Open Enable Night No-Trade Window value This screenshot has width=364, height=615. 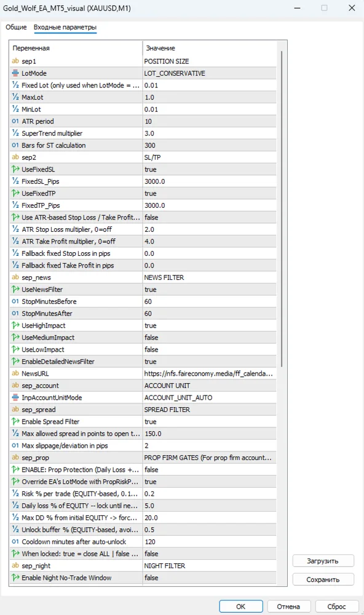point(210,577)
